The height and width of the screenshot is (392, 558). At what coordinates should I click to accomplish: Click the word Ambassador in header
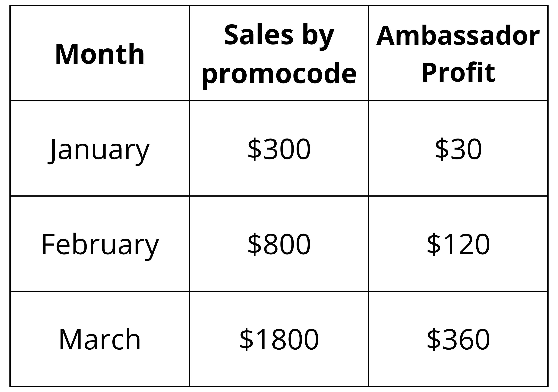click(x=458, y=36)
